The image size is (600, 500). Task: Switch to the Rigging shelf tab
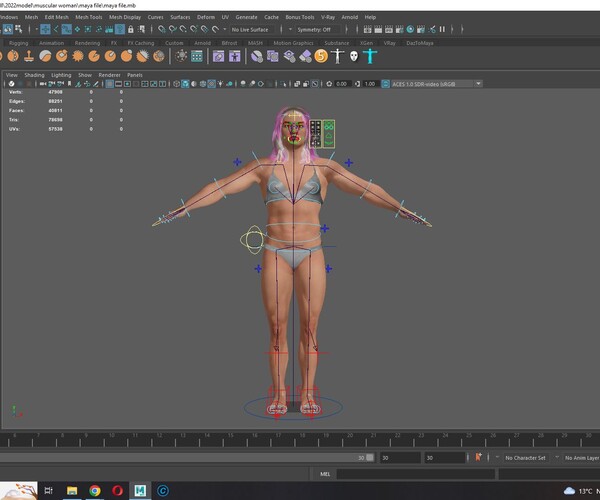18,43
